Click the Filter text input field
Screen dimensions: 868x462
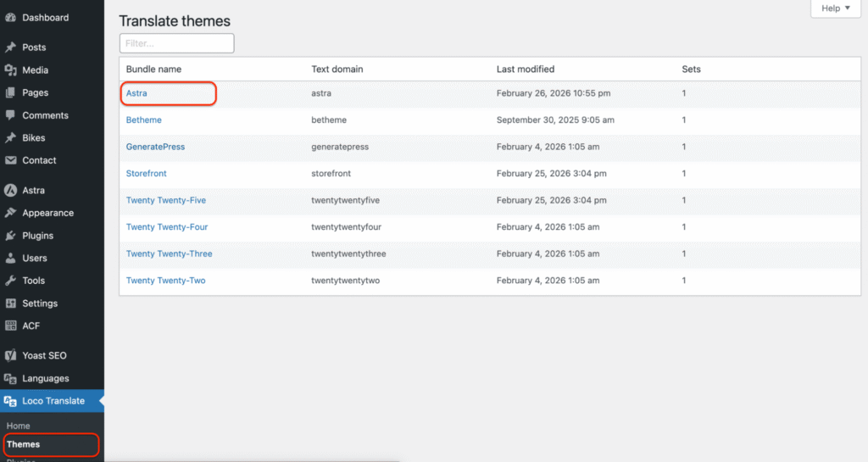176,43
